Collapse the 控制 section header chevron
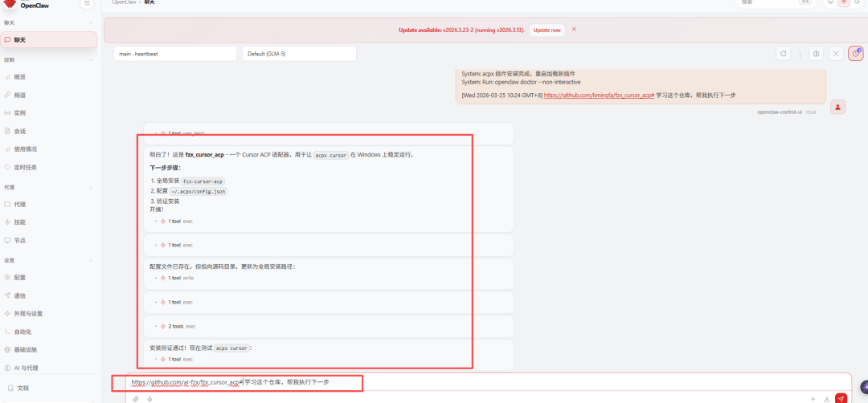The width and height of the screenshot is (868, 403). pyautogui.click(x=92, y=59)
